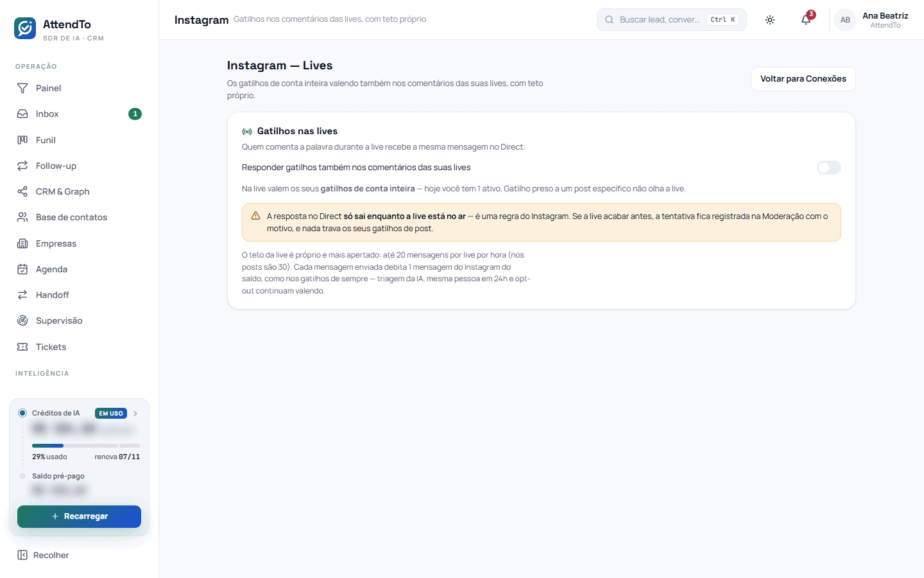This screenshot has height=578, width=924.
Task: Click the Handoff arrows icon
Action: coord(22,295)
